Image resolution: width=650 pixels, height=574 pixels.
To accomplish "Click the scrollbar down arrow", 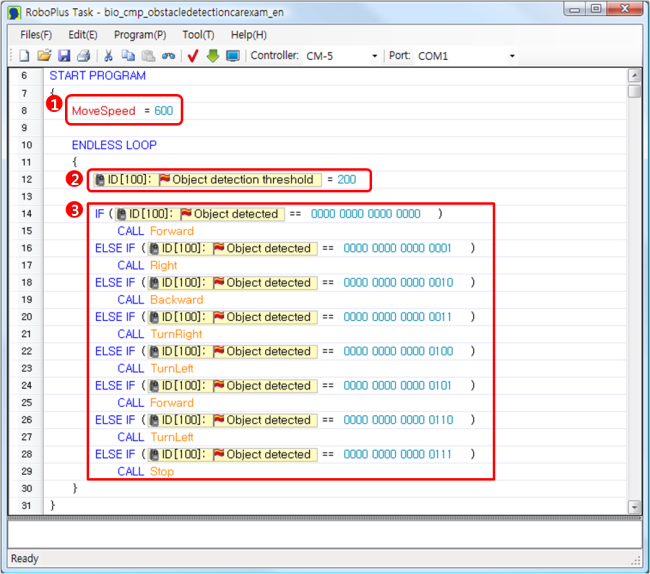I will tap(634, 506).
